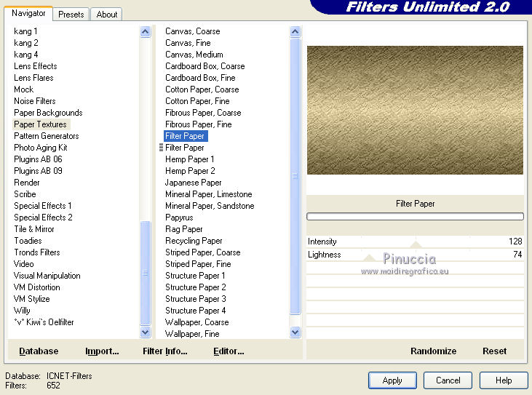
Task: Select the Paper Textures category
Action: pos(40,124)
